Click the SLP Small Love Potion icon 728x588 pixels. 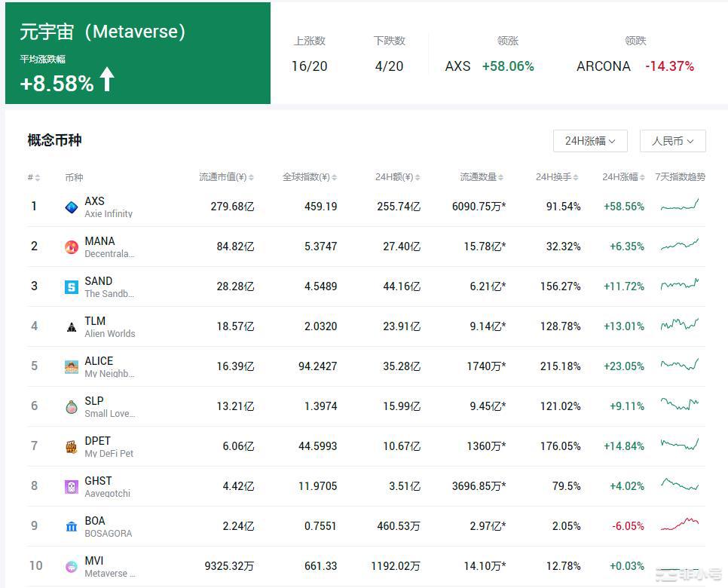click(x=72, y=407)
